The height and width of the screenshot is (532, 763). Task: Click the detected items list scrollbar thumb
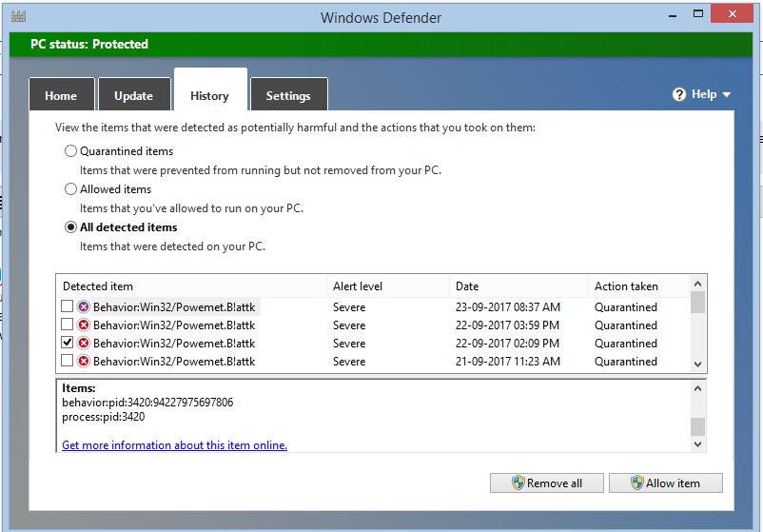click(697, 303)
